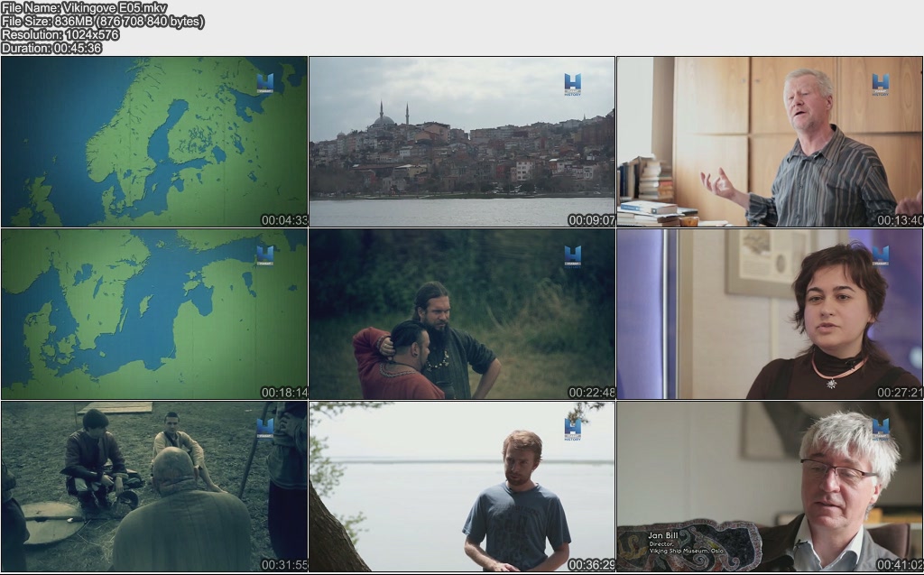Viewport: 924px width, 575px height.
Task: Click the History logo on the 00:04:33 map thumbnail
Action: [x=264, y=84]
